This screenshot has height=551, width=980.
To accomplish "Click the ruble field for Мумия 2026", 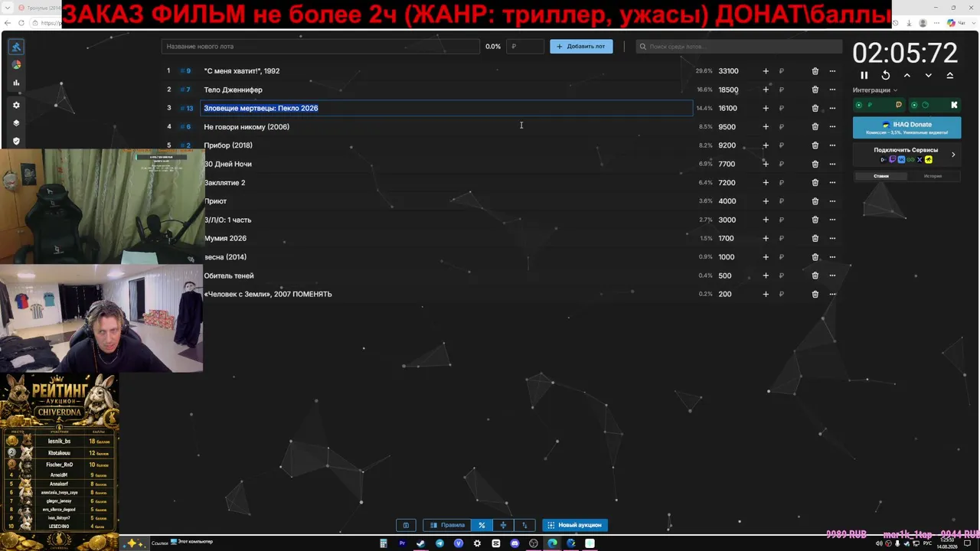I will coord(782,239).
